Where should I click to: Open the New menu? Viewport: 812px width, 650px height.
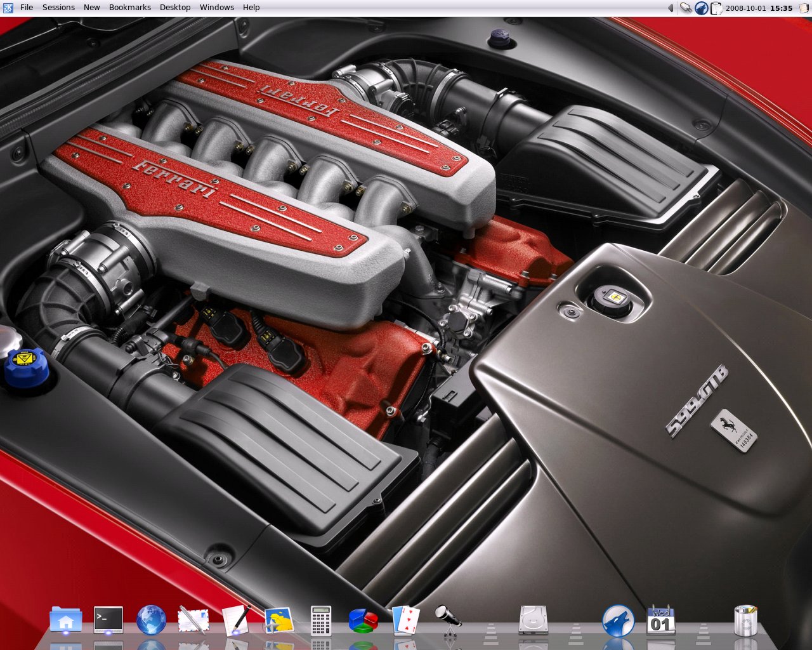[x=92, y=8]
